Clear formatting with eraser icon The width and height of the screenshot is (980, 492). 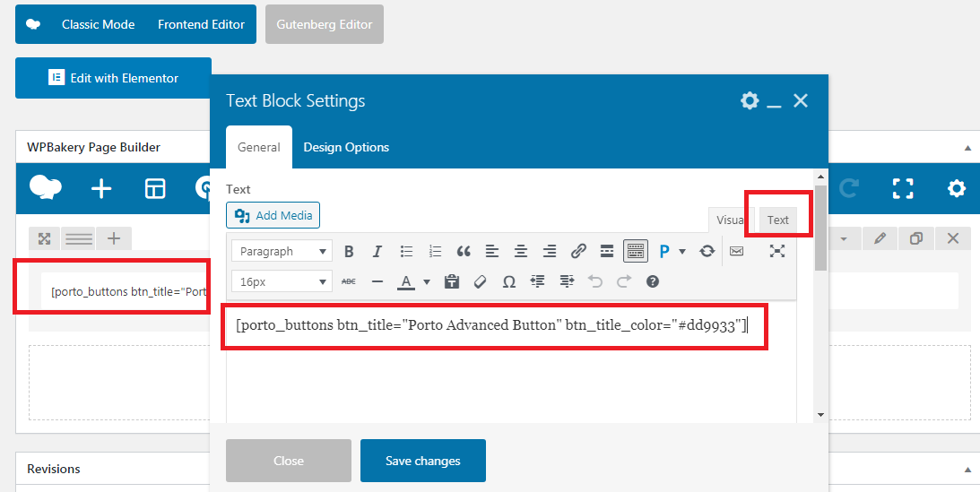[480, 281]
